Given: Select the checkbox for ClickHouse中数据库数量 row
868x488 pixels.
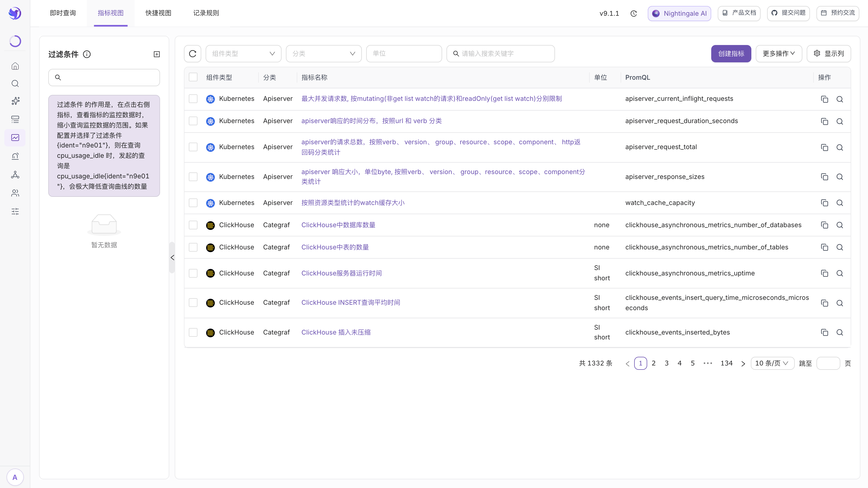Looking at the screenshot, I should click(x=193, y=225).
